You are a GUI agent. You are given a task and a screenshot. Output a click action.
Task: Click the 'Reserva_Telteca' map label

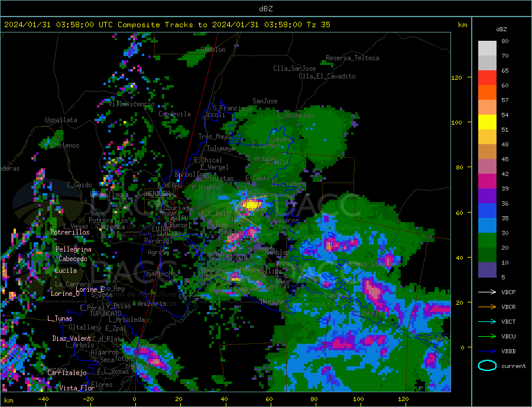[x=352, y=58]
